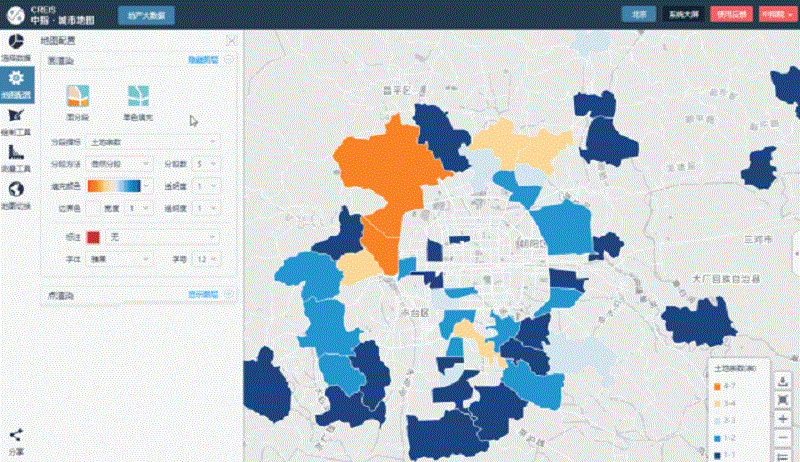The width and height of the screenshot is (800, 462).
Task: Click the blue 搜索 button in the header
Action: coord(637,15)
